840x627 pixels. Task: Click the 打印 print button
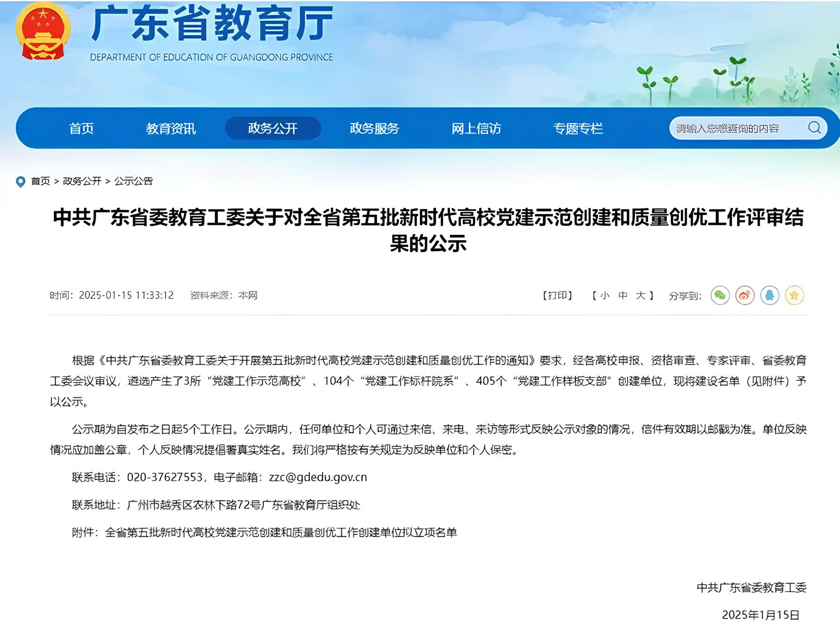pyautogui.click(x=557, y=295)
